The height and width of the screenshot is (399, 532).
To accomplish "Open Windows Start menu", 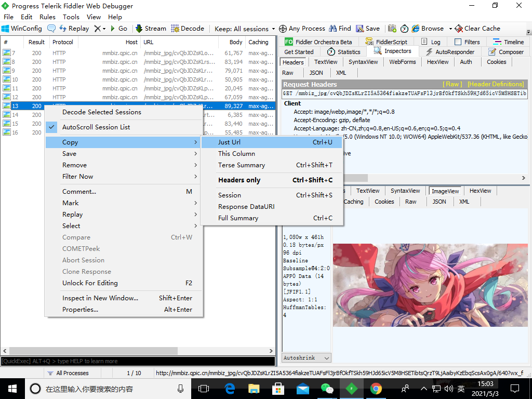I will point(12,389).
